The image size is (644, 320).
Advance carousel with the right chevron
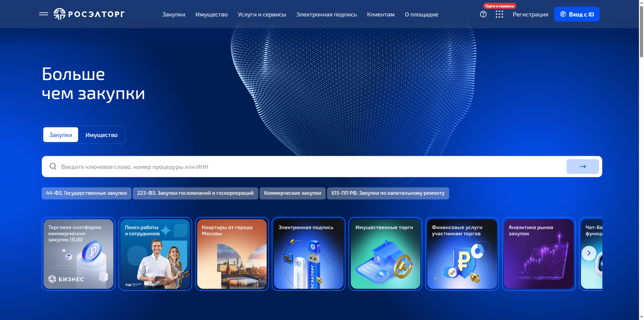click(589, 253)
